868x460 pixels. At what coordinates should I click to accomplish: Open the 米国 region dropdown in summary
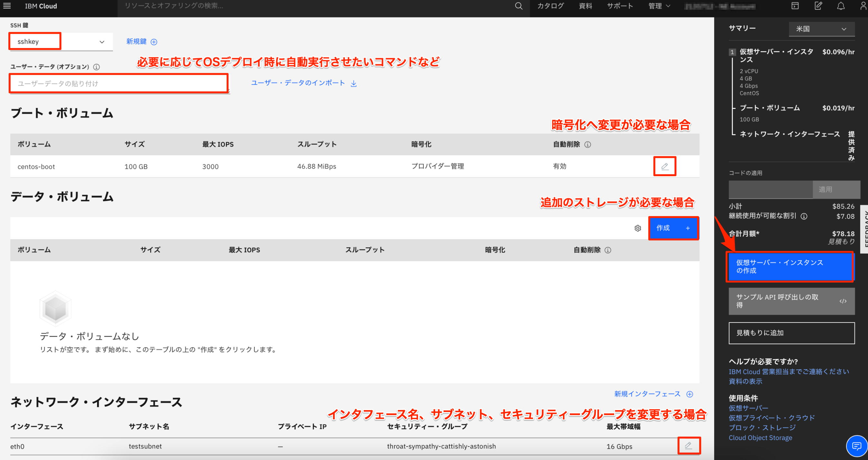[x=821, y=29]
